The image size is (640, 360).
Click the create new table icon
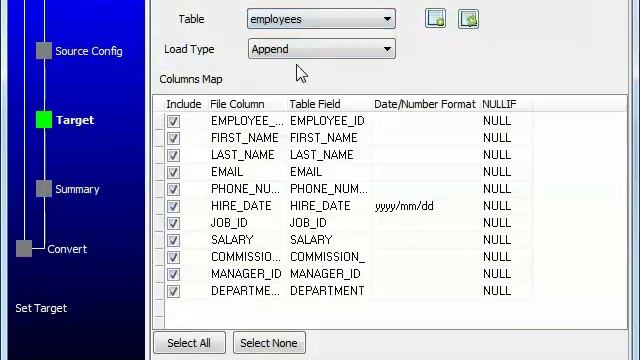435,19
